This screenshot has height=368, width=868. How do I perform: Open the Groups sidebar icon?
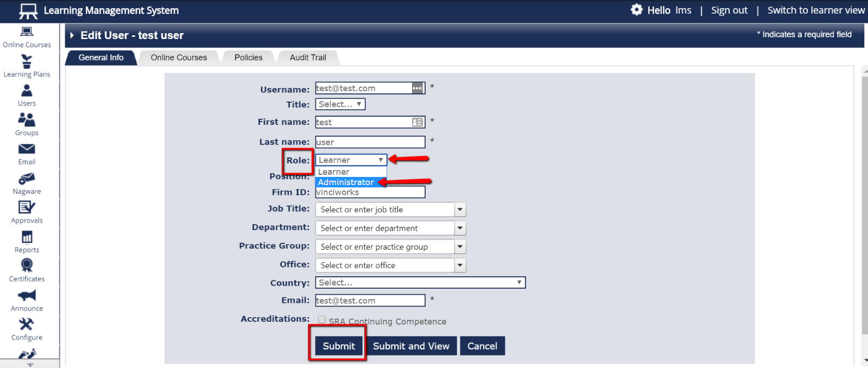pos(27,124)
